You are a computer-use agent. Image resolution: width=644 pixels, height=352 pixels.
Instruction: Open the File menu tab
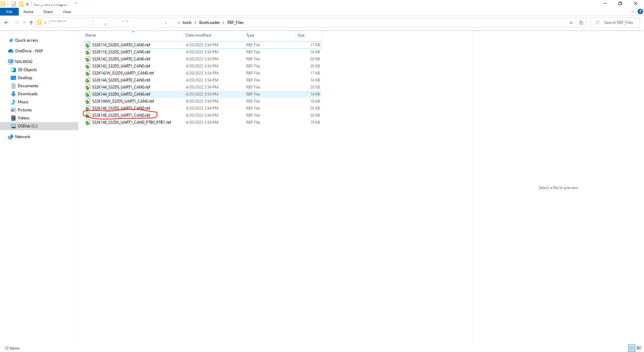(9, 12)
